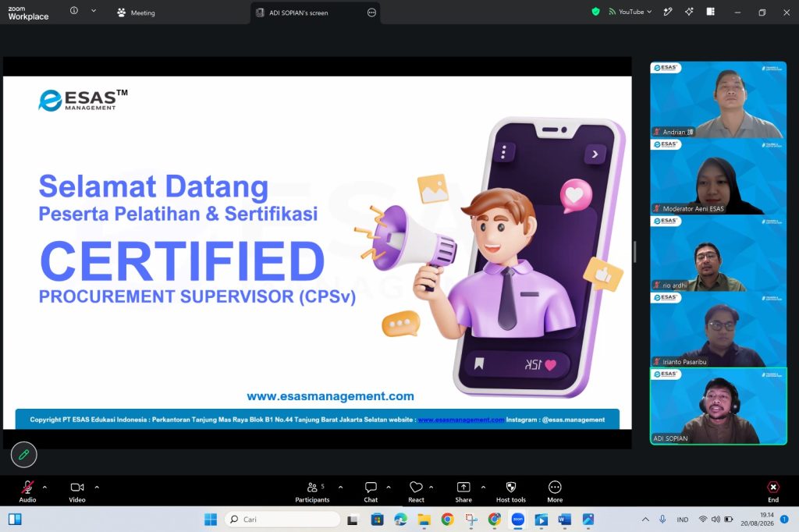Open the React menu
This screenshot has width=799, height=532.
(x=417, y=491)
